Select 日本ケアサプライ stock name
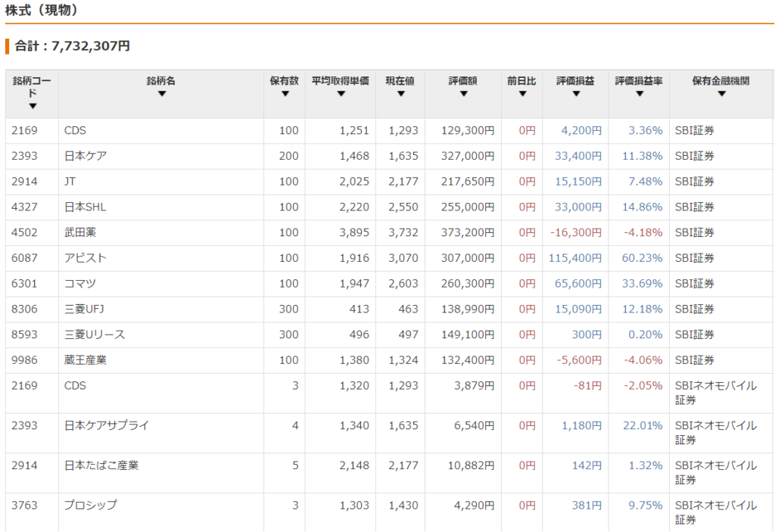Image resolution: width=775 pixels, height=532 pixels. coord(107,425)
